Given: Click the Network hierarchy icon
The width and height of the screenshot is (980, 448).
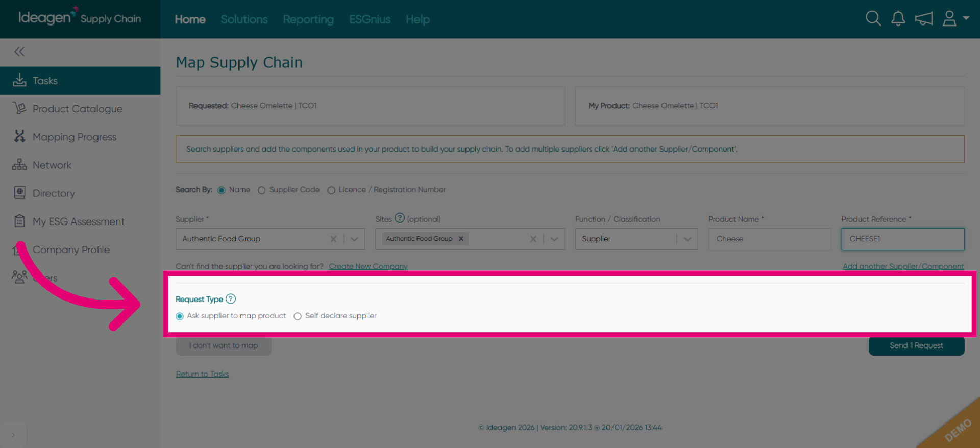Looking at the screenshot, I should [19, 165].
